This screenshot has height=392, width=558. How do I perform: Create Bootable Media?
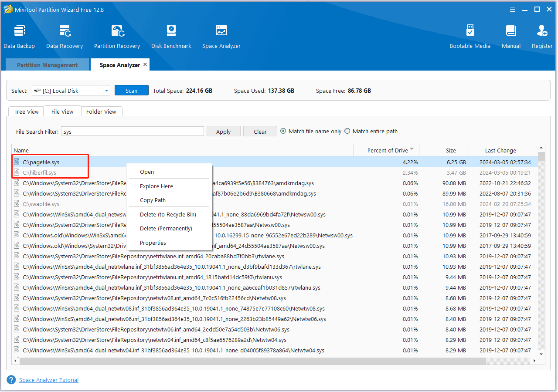coord(470,37)
